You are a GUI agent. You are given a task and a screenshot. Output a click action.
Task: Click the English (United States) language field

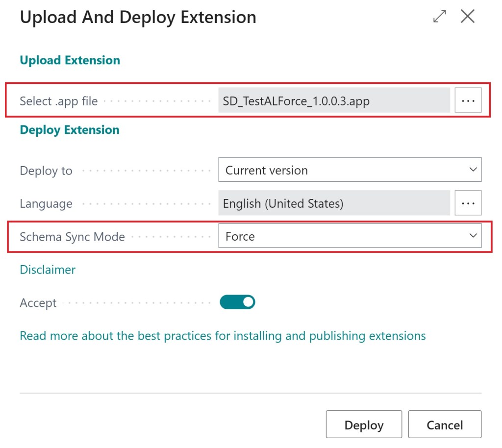click(334, 203)
